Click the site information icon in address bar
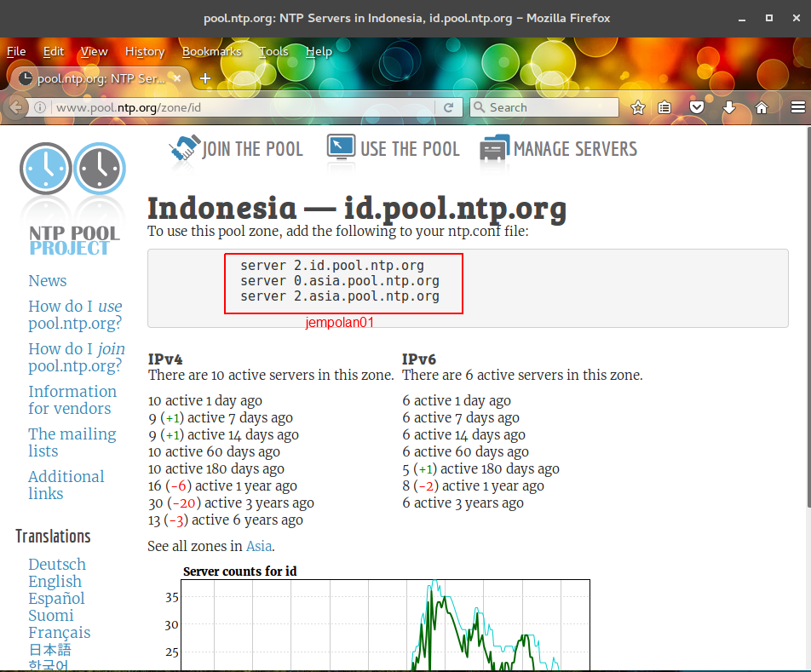The width and height of the screenshot is (811, 672). 39,107
